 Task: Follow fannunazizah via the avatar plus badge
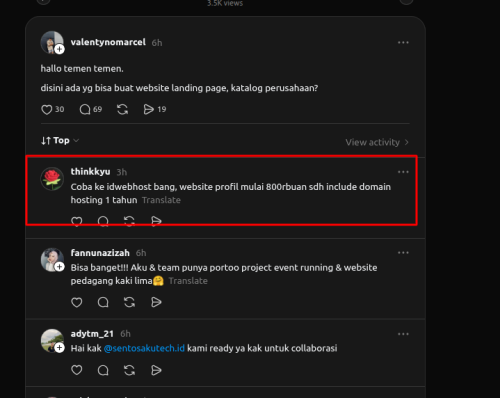point(60,267)
